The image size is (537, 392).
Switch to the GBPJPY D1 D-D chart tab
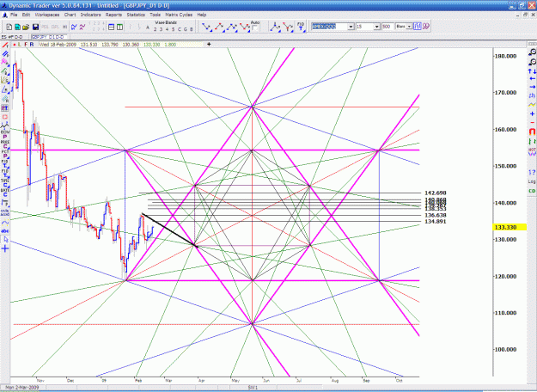[47, 37]
